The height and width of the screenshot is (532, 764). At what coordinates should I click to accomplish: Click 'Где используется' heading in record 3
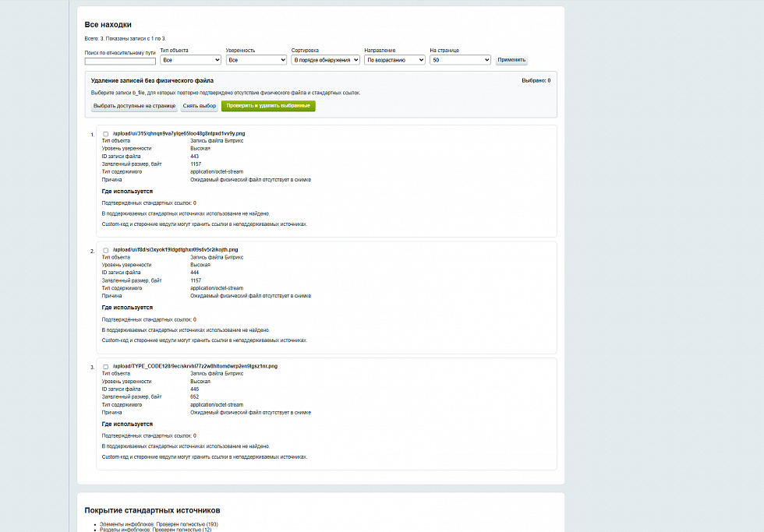pos(127,424)
